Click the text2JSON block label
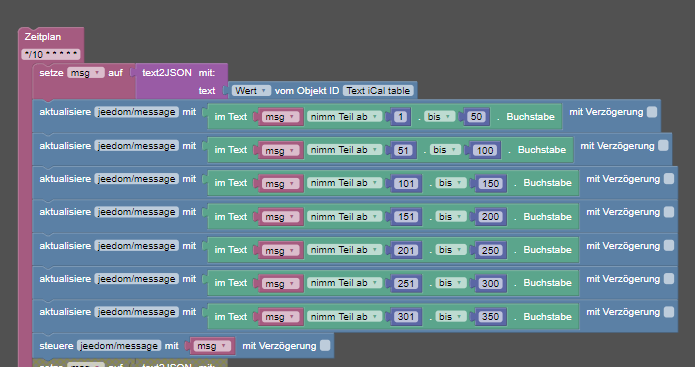The width and height of the screenshot is (695, 367). 167,73
